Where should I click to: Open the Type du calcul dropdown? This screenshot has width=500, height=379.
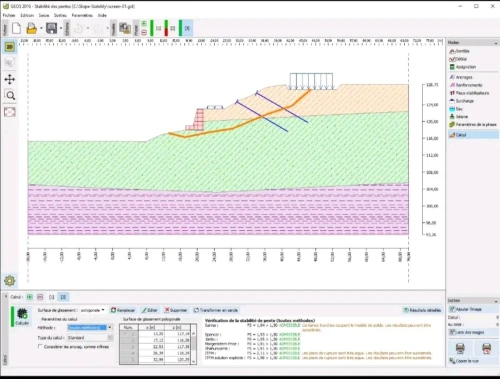click(x=90, y=338)
